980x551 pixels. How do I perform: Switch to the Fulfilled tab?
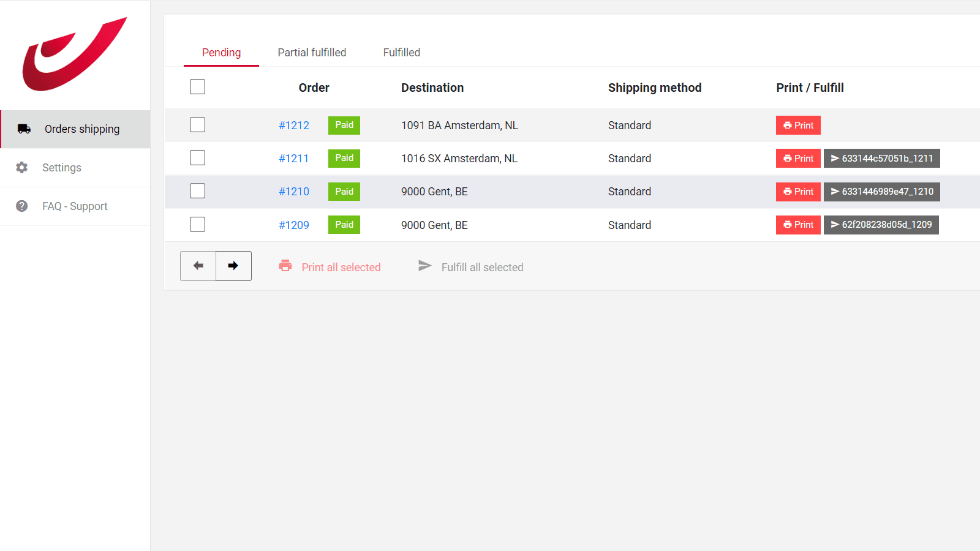[401, 53]
